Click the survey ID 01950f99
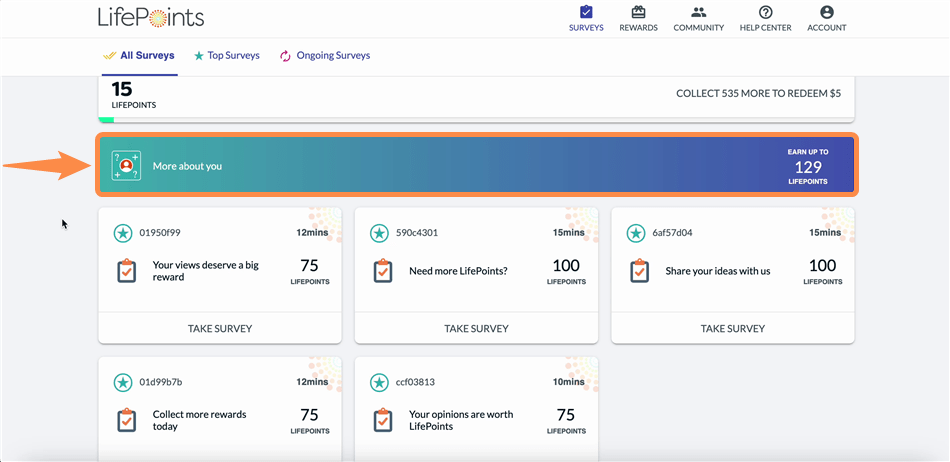 click(160, 233)
